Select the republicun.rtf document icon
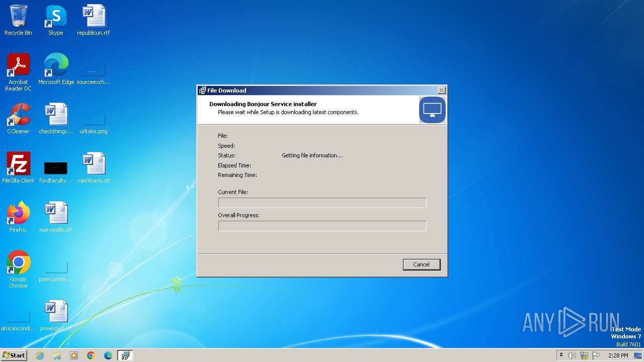 94,20
